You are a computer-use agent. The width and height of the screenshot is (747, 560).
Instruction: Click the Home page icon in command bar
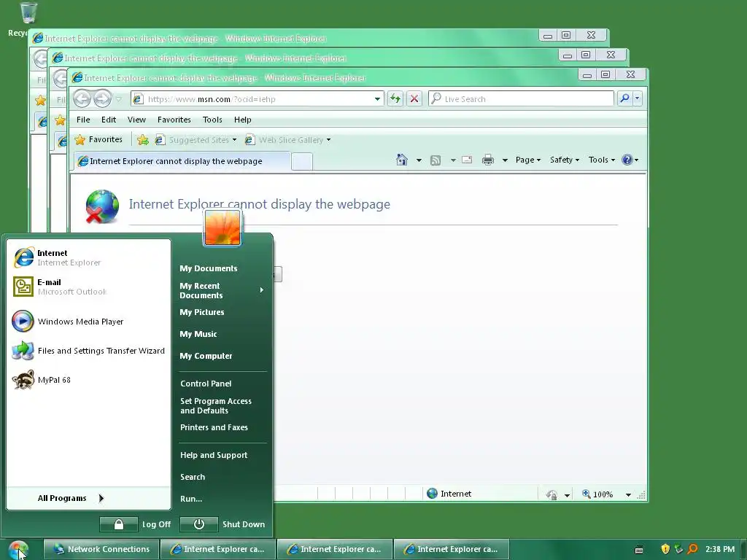[402, 160]
